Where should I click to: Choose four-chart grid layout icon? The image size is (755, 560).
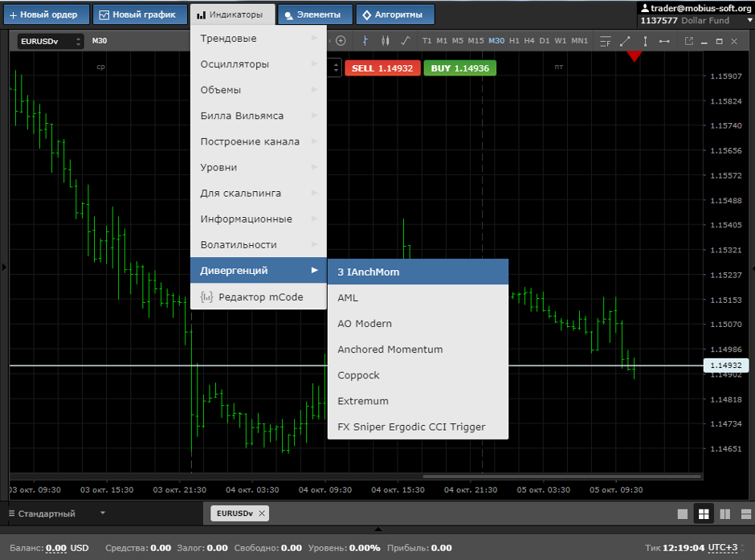point(704,514)
